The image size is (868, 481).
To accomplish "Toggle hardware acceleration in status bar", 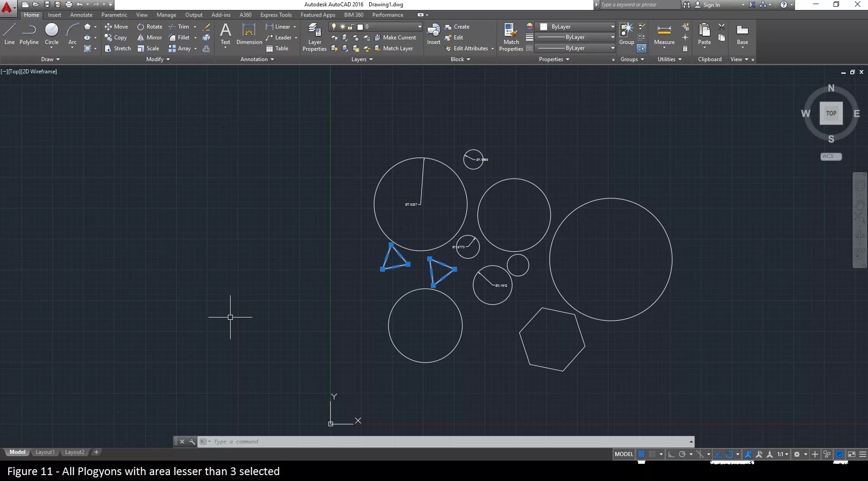I will tap(839, 454).
